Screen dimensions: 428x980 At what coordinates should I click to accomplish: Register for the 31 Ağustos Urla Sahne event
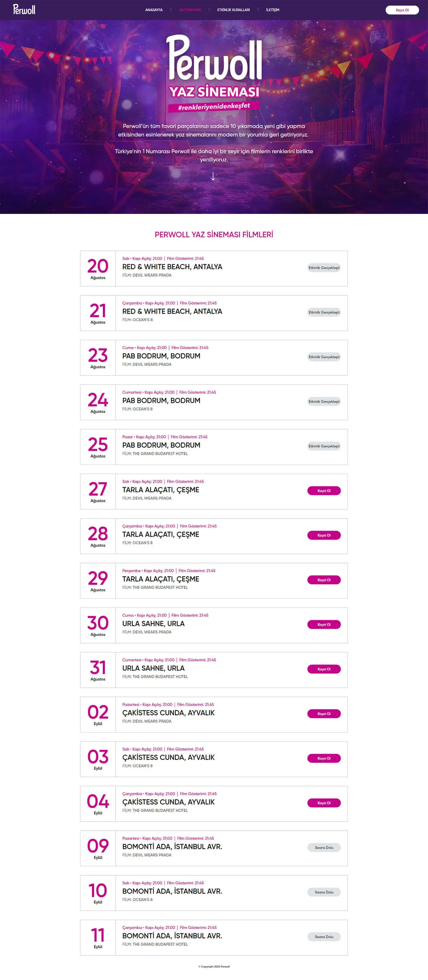(324, 669)
